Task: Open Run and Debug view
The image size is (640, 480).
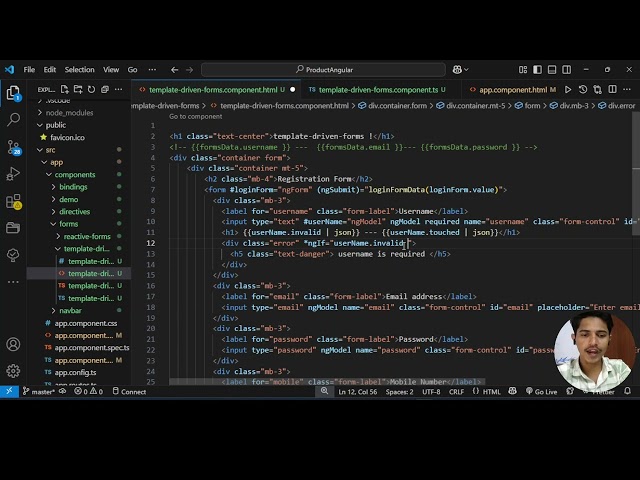Action: tap(13, 174)
